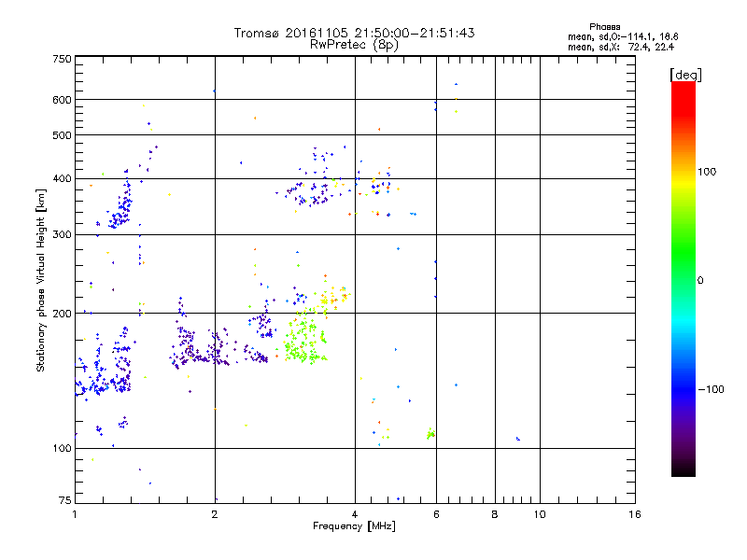This screenshot has height=560, width=747.
Task: Select the x-axis tick label '16'
Action: 635,514
